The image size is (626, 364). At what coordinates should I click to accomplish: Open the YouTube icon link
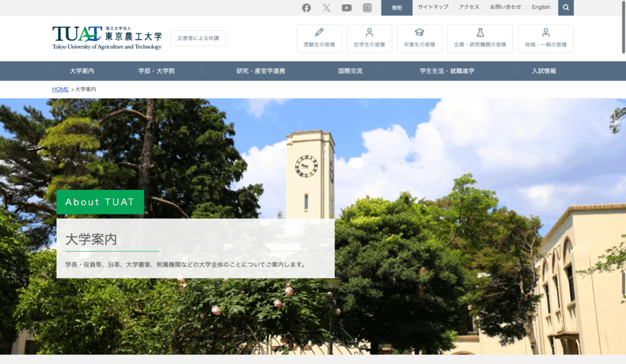pos(347,8)
